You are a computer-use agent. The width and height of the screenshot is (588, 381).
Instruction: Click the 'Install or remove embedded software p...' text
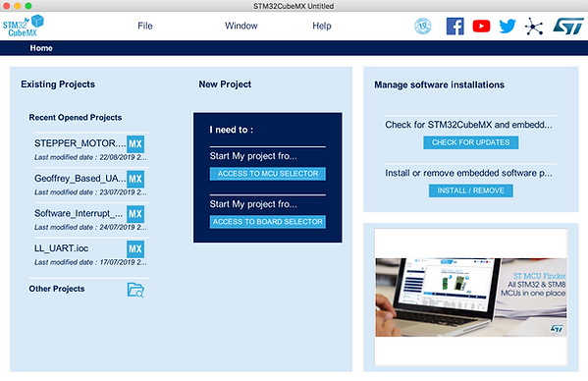pos(468,173)
